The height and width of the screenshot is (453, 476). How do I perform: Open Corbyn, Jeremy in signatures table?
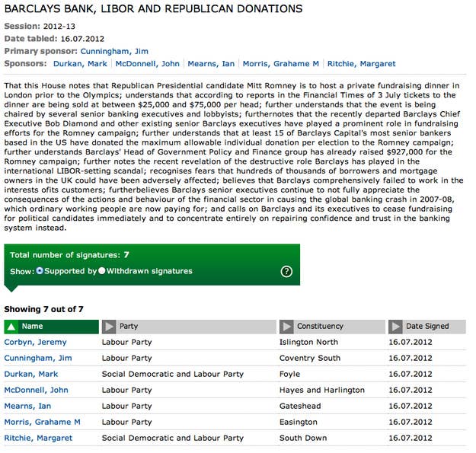pyautogui.click(x=35, y=343)
